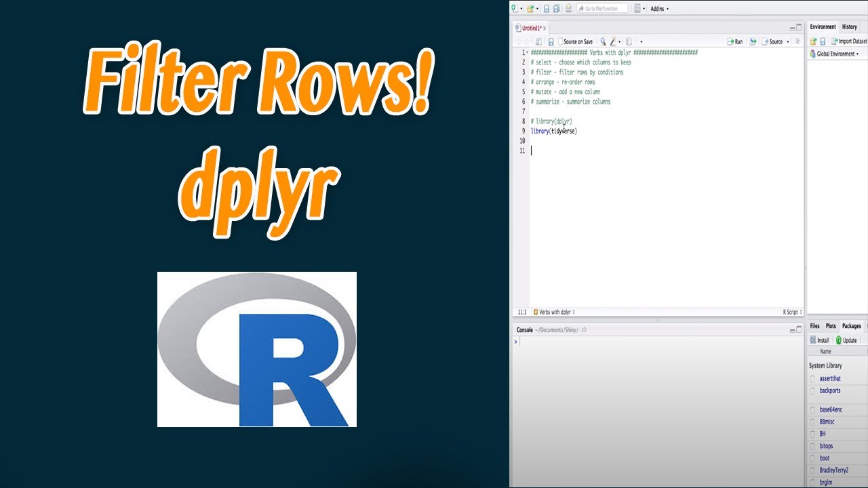Run the current line with Run button

click(x=735, y=41)
